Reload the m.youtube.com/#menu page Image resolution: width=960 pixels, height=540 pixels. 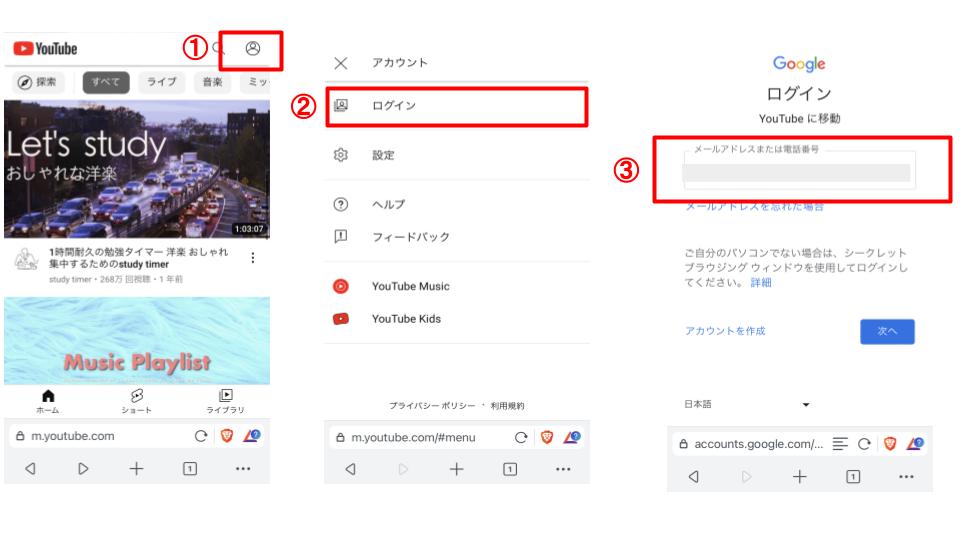521,437
